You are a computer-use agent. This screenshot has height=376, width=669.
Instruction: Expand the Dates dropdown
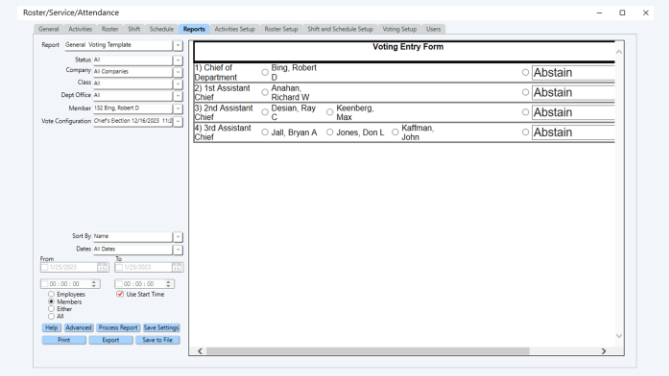[x=178, y=249]
